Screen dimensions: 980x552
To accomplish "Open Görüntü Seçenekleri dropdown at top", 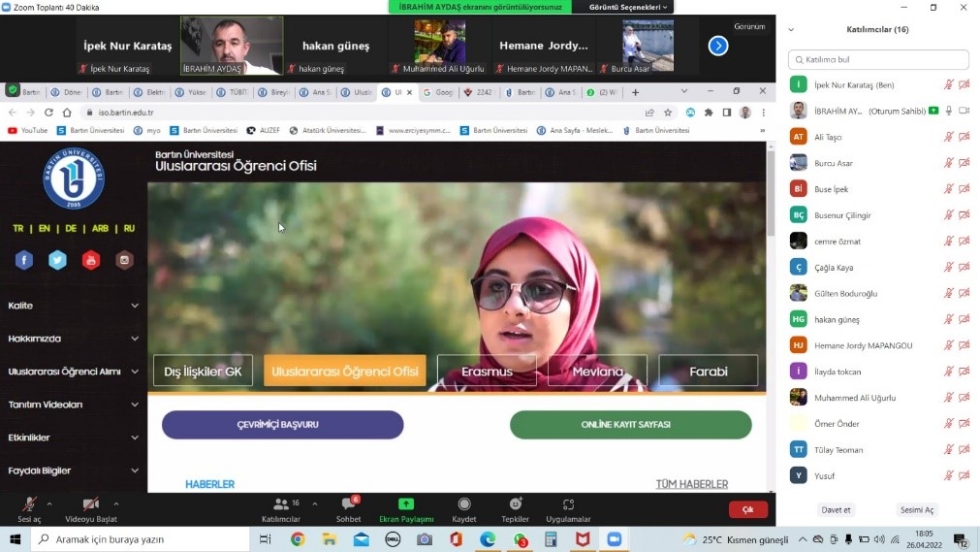I will coord(627,7).
